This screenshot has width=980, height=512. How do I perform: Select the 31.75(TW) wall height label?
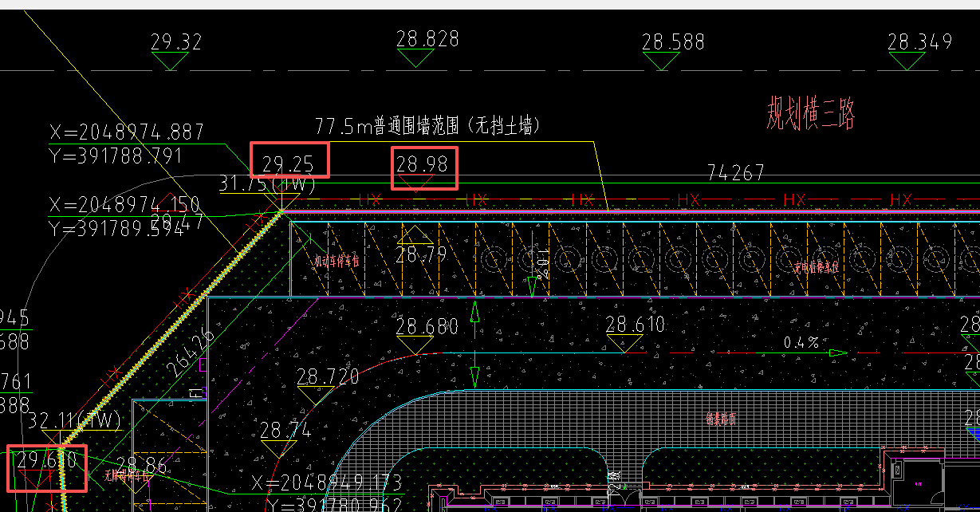coord(267,185)
